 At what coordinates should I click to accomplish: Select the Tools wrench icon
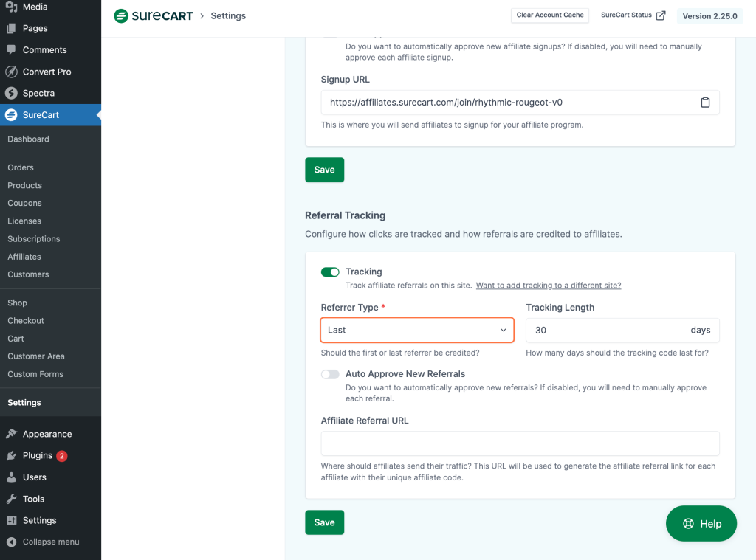[x=10, y=499]
